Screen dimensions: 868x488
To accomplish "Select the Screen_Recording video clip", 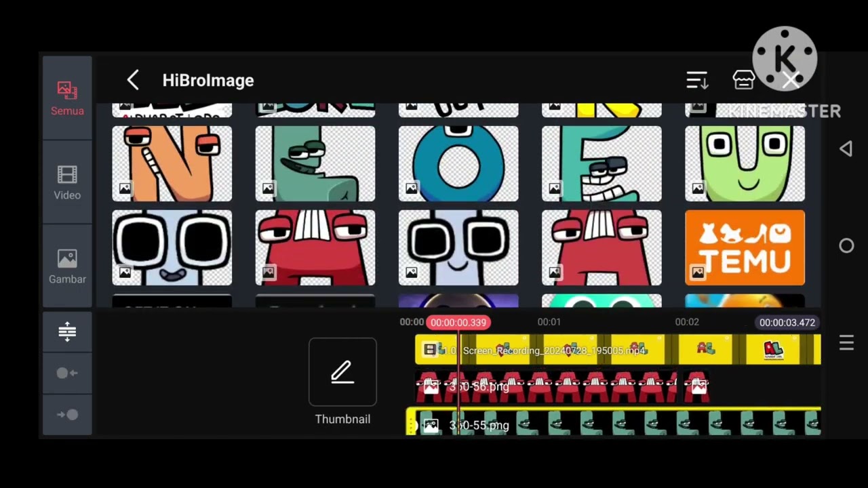I will point(618,350).
